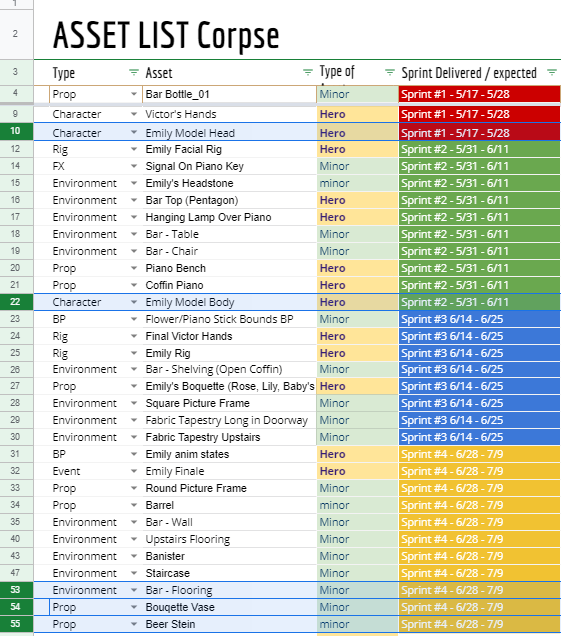Open Type dropdown for Coffin Piano row

[134, 285]
